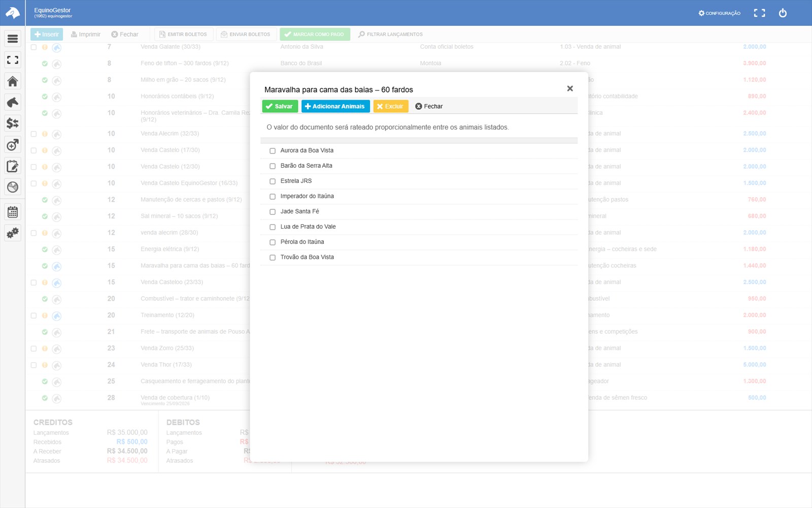Select checkbox for Venda Alecrim (32/33) row
Screen dimensions: 812x508
[x=33, y=134]
